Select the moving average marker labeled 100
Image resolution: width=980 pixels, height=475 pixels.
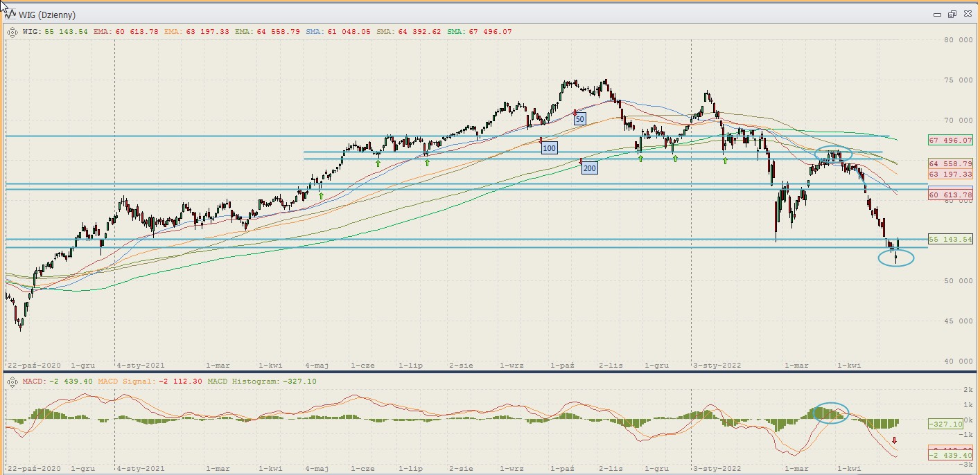coord(550,148)
